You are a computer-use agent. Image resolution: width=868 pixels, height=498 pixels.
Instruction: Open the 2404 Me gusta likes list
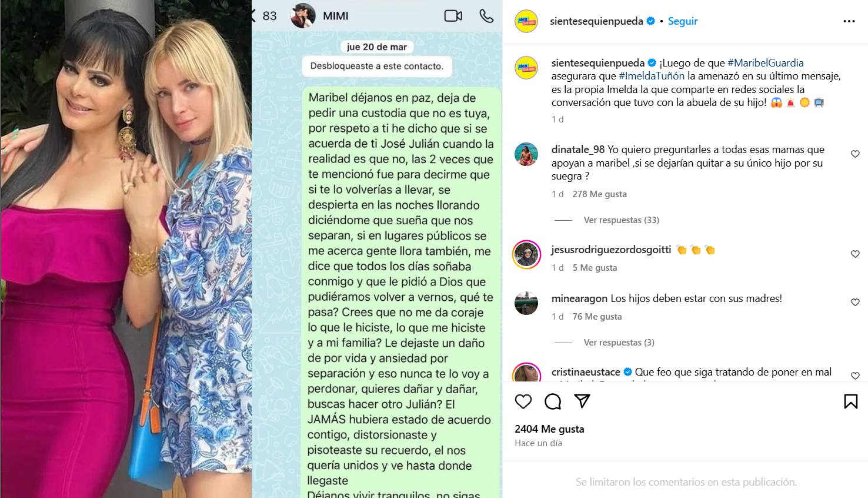(x=549, y=429)
